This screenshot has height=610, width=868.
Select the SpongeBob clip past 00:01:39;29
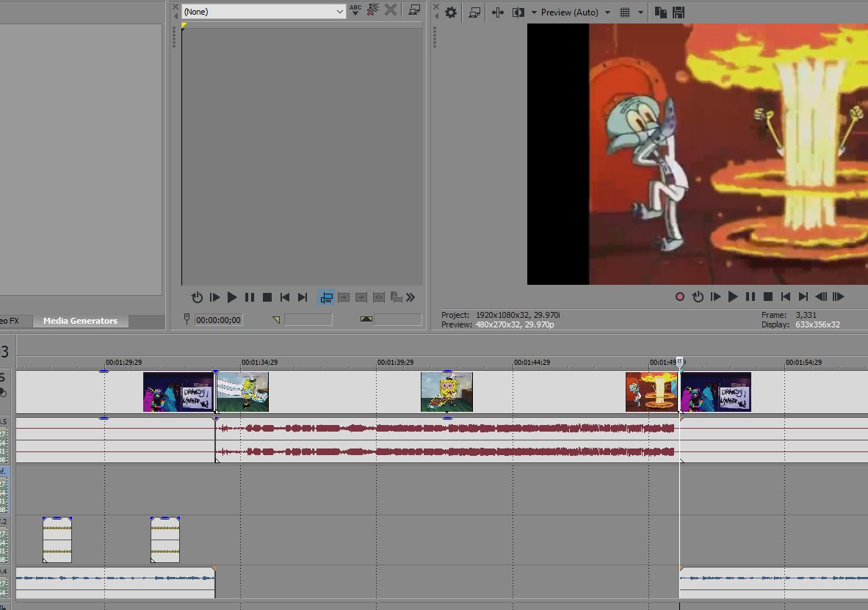point(446,392)
